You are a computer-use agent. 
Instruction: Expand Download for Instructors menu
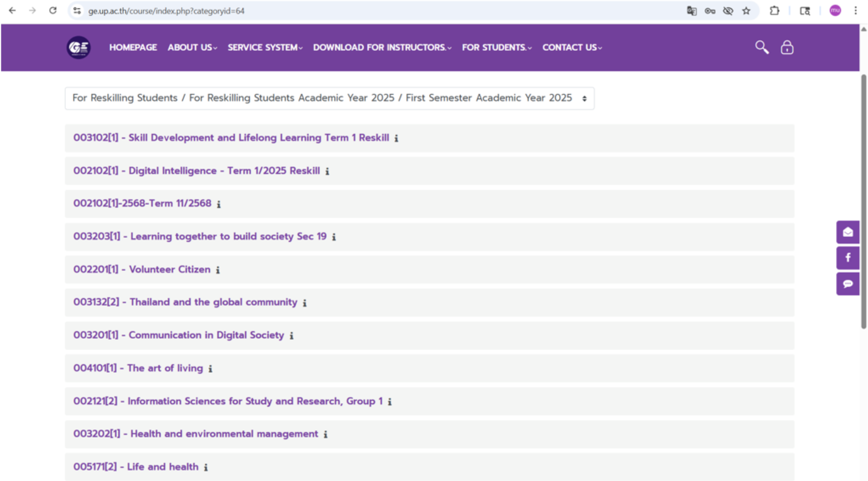pyautogui.click(x=382, y=48)
